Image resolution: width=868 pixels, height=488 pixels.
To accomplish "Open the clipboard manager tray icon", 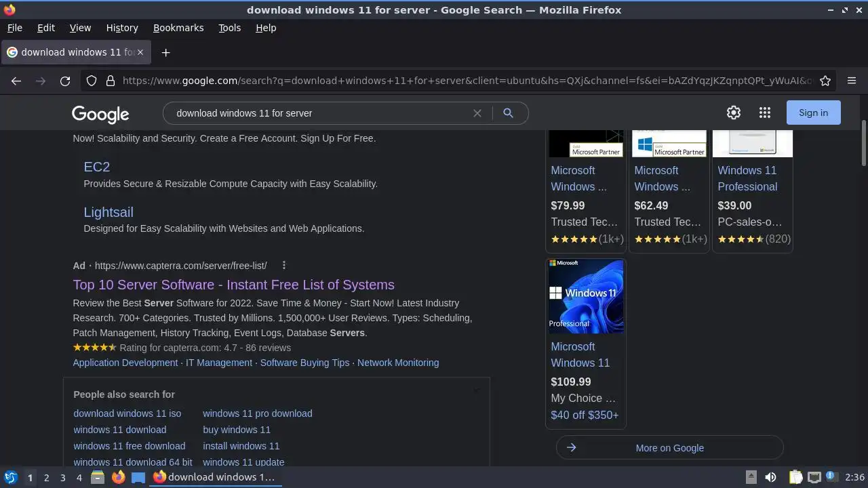I will pyautogui.click(x=796, y=477).
